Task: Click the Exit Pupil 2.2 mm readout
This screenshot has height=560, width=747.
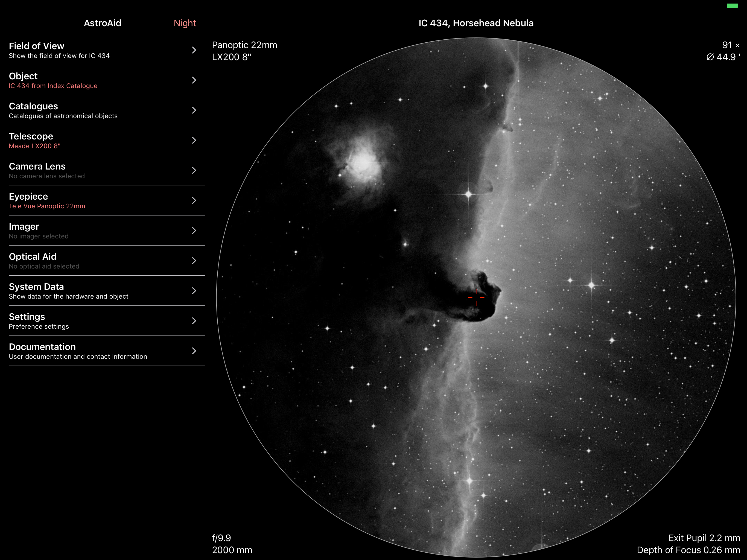Action: (704, 538)
